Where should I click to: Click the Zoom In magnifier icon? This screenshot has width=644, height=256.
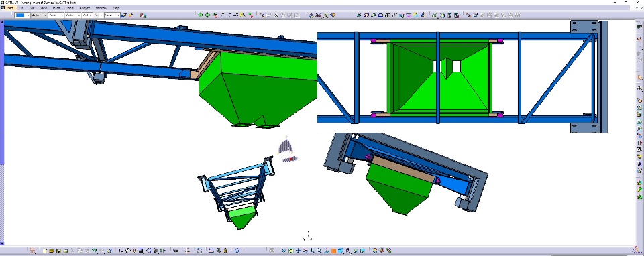[312, 251]
